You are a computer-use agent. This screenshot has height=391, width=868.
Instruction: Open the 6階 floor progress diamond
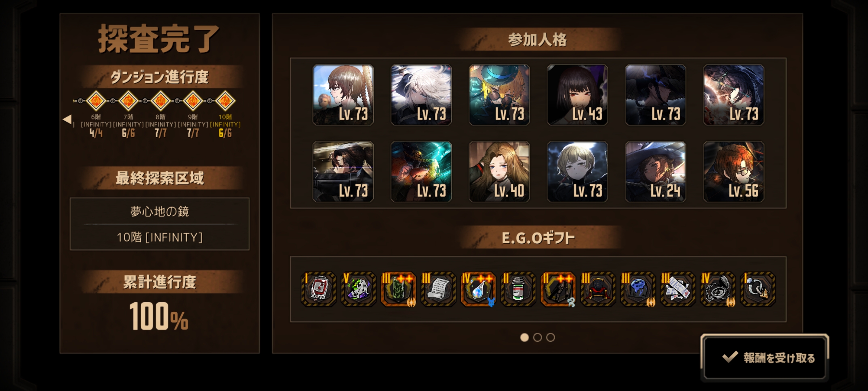(x=96, y=101)
